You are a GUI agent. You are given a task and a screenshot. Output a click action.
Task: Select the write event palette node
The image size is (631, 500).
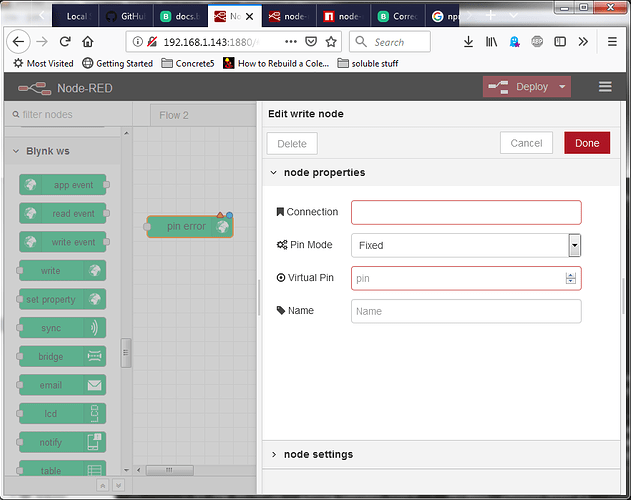[x=63, y=242]
